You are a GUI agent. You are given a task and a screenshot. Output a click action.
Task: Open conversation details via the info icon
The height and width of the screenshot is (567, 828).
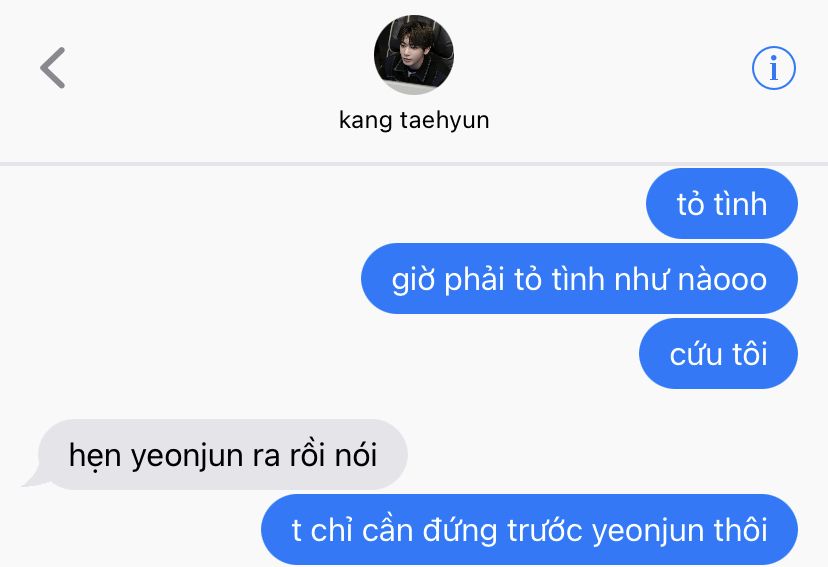click(774, 68)
